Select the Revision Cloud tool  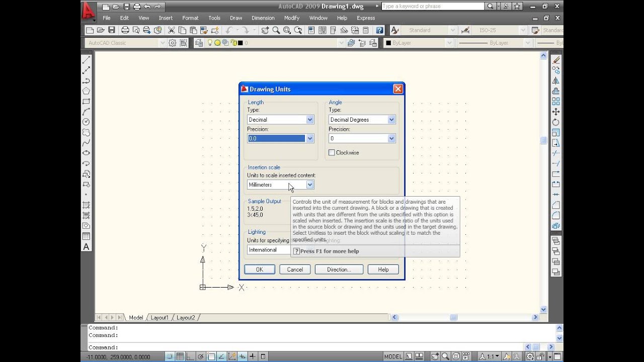[86, 132]
